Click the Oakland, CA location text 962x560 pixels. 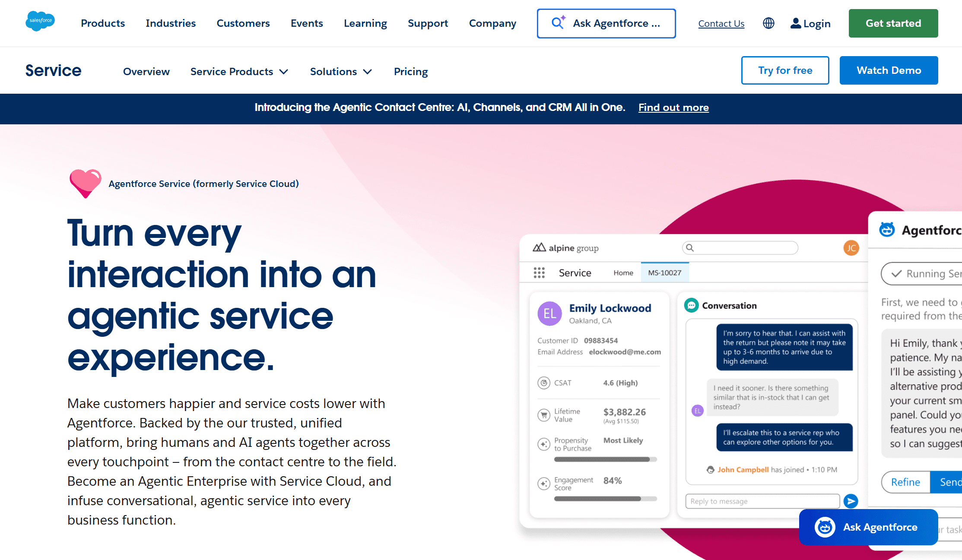[x=590, y=321]
